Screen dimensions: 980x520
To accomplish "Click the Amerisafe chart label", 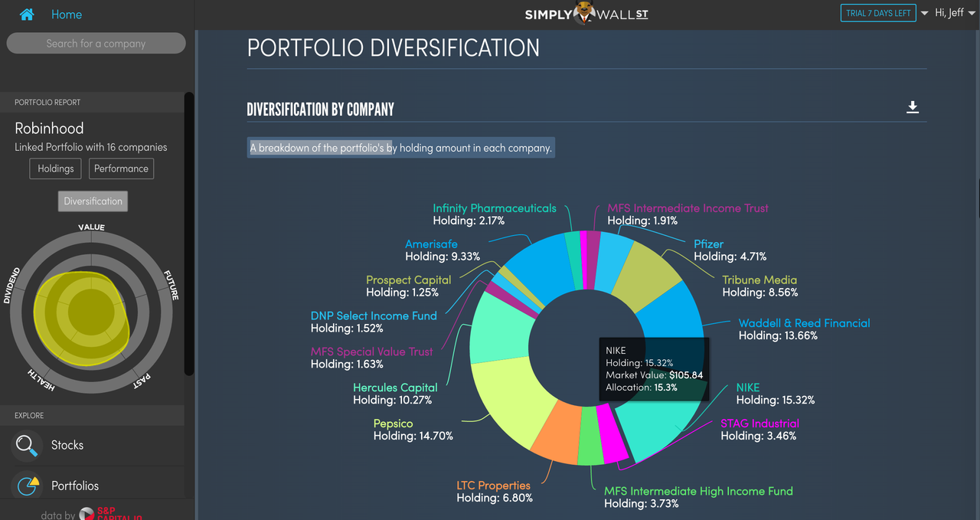I will click(431, 244).
